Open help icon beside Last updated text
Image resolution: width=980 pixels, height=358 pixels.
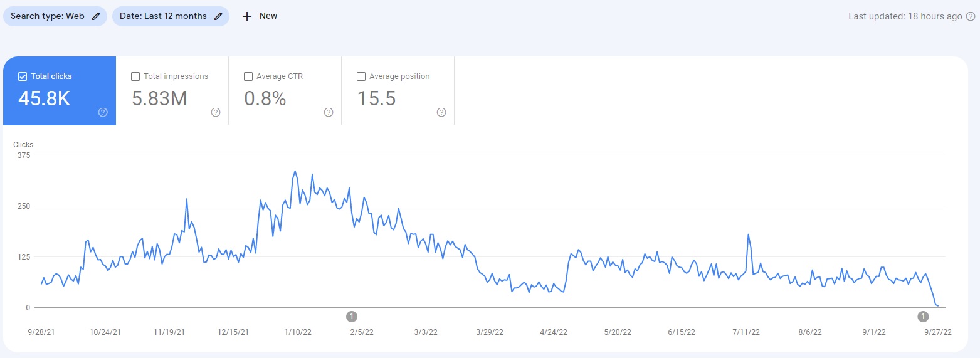[x=971, y=16]
